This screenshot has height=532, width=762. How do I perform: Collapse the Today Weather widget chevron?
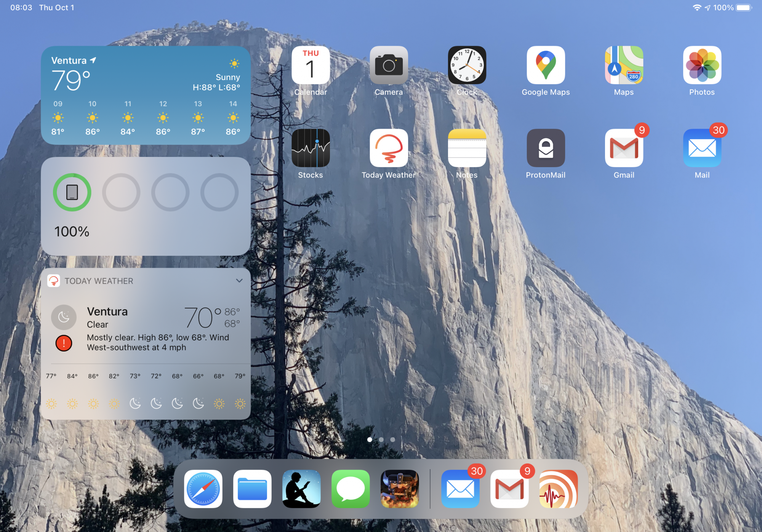[x=239, y=281]
